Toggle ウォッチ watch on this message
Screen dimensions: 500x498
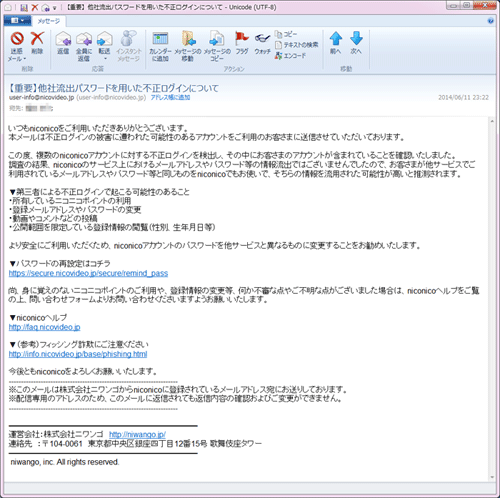[263, 43]
